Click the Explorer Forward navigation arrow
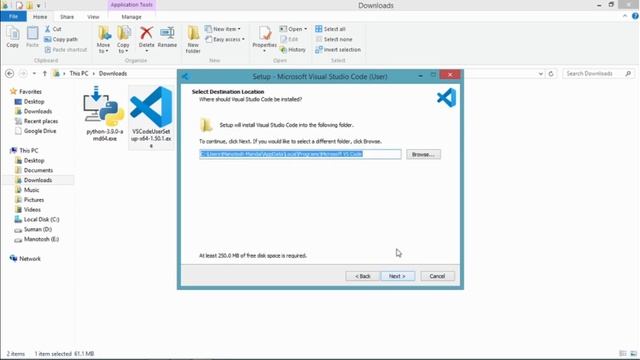 tap(23, 73)
